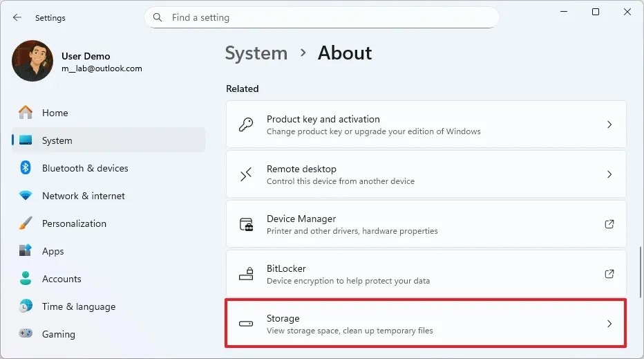This screenshot has height=359, width=644.
Task: Open Apps settings page
Action: pos(108,251)
